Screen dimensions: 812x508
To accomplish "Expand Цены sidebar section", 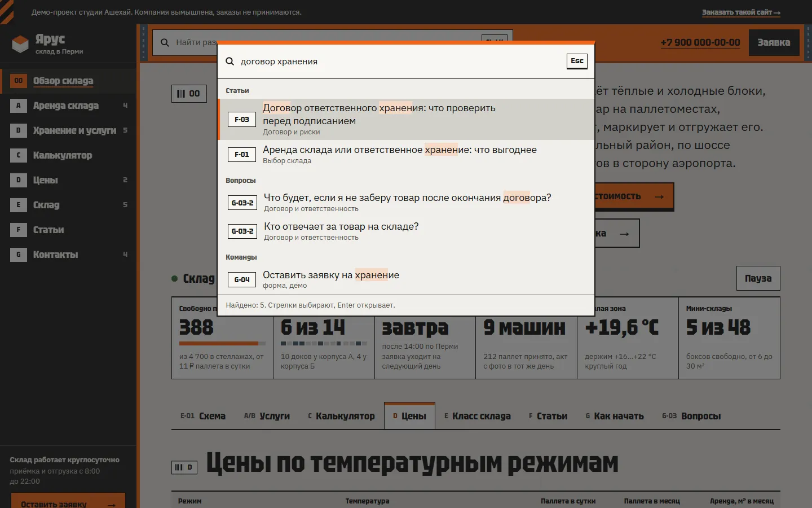I will point(68,180).
